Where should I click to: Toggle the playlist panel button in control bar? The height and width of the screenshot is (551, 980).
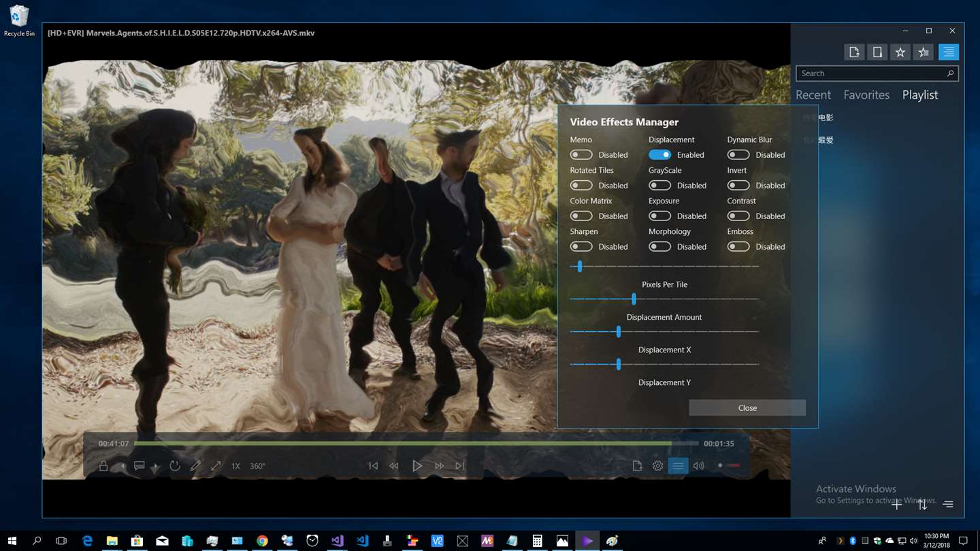[x=678, y=466]
